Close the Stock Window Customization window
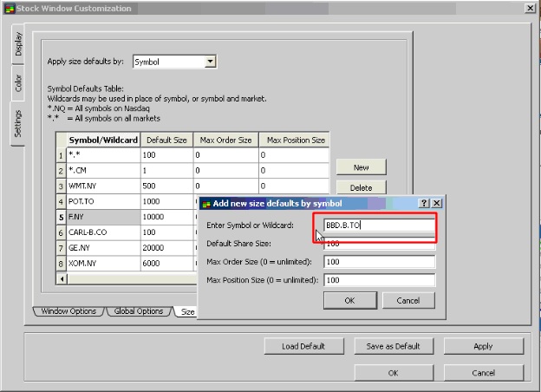This screenshot has width=541, height=392. 530,8
